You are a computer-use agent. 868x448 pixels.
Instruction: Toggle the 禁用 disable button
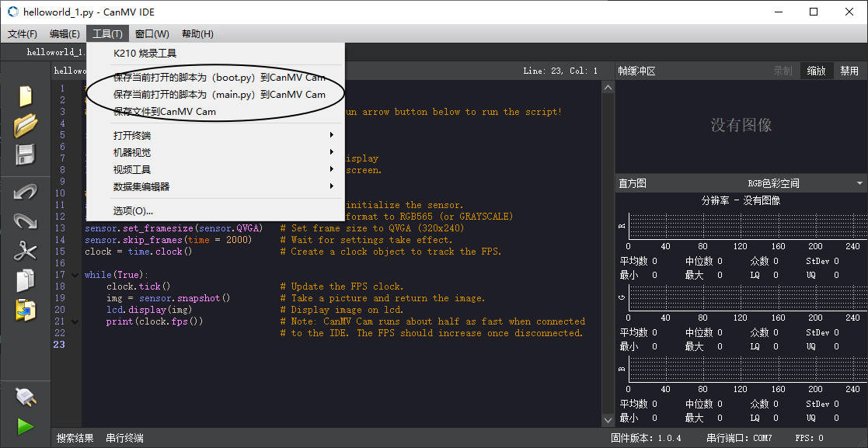coord(849,71)
